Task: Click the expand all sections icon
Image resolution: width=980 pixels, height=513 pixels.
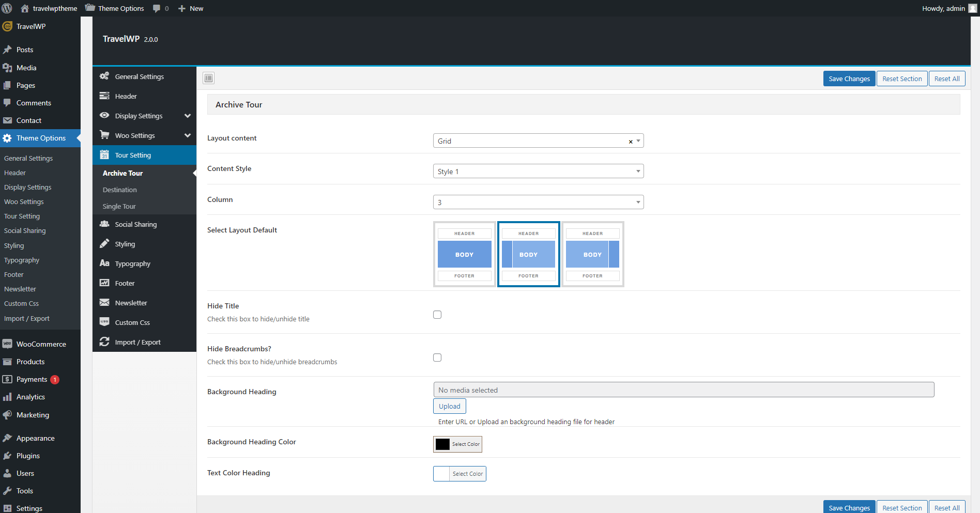Action: pyautogui.click(x=209, y=78)
